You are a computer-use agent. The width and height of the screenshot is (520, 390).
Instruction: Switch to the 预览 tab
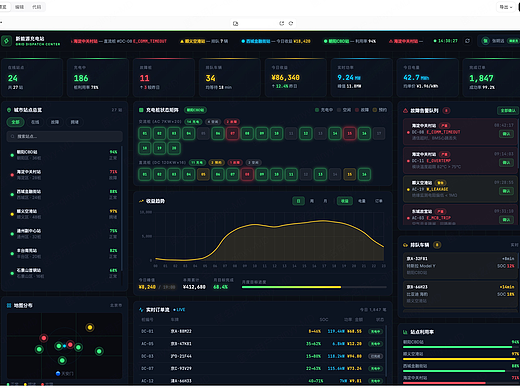3,7
